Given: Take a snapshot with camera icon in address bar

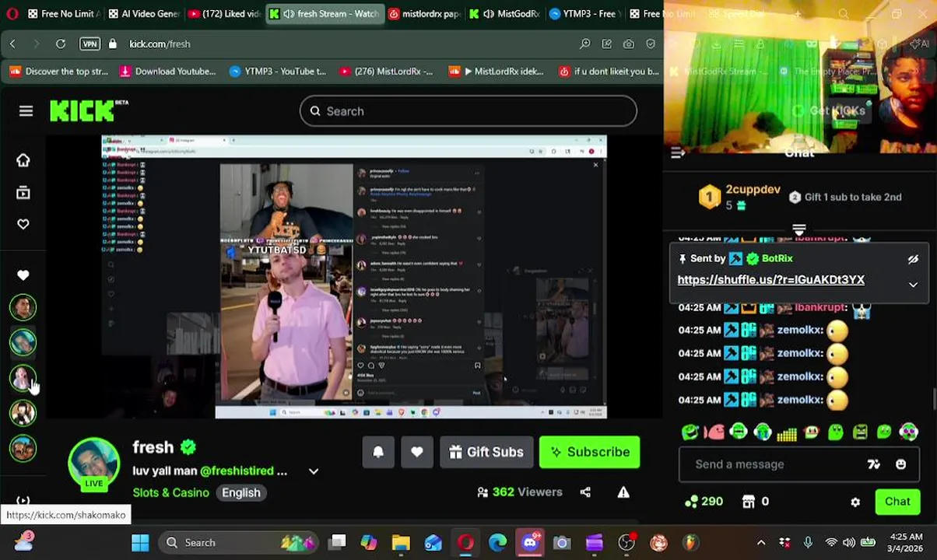Looking at the screenshot, I should [628, 44].
